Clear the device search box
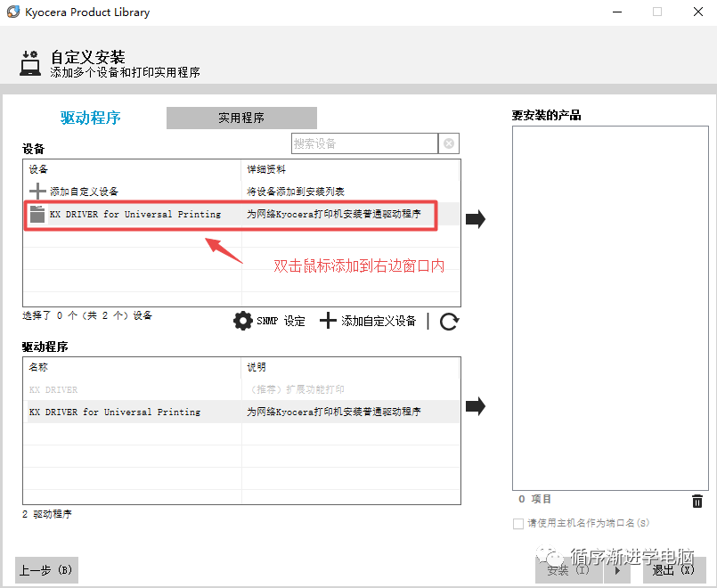This screenshot has width=717, height=588. pyautogui.click(x=449, y=143)
